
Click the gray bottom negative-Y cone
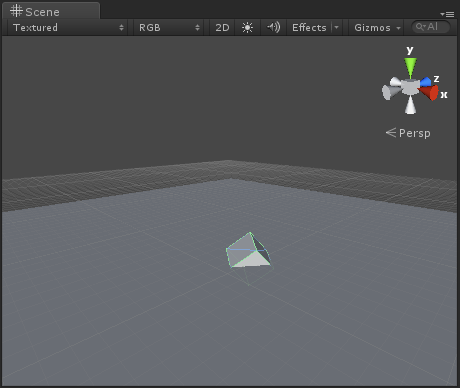point(410,105)
